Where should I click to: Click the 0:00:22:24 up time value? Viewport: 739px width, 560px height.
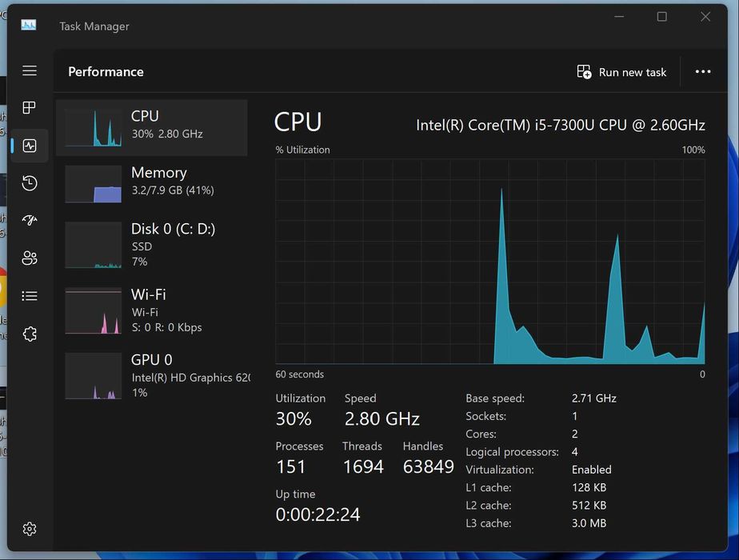[x=318, y=514]
